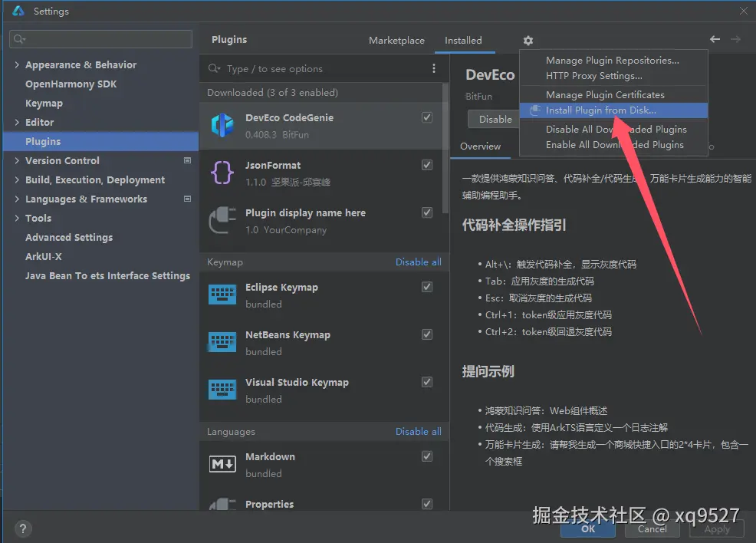
Task: Focus the plugin search options field
Action: tap(318, 68)
